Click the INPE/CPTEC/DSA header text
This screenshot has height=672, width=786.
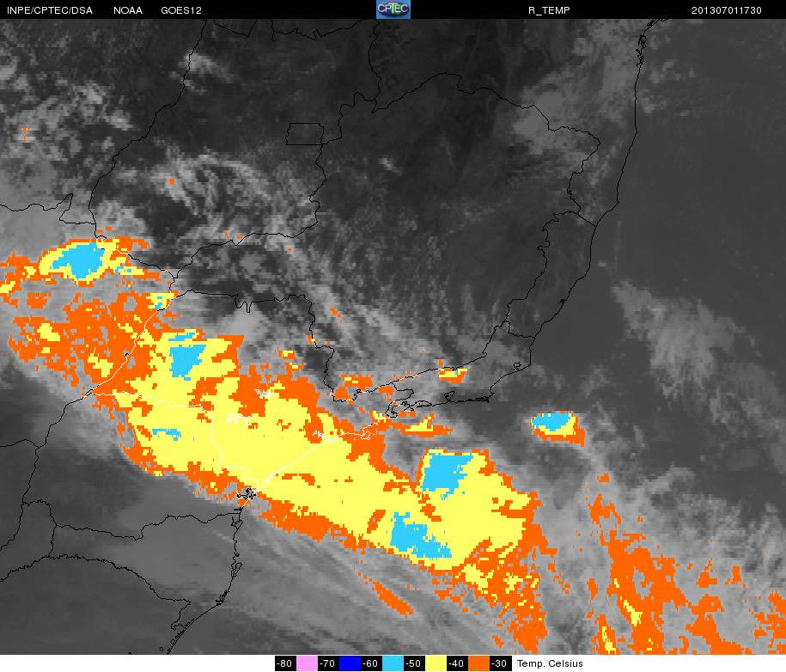click(x=50, y=10)
